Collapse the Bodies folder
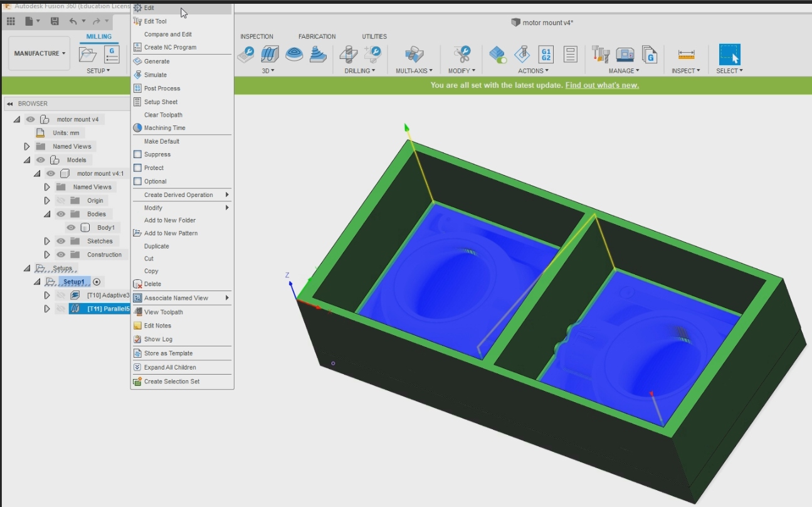Image resolution: width=812 pixels, height=507 pixels. click(47, 214)
